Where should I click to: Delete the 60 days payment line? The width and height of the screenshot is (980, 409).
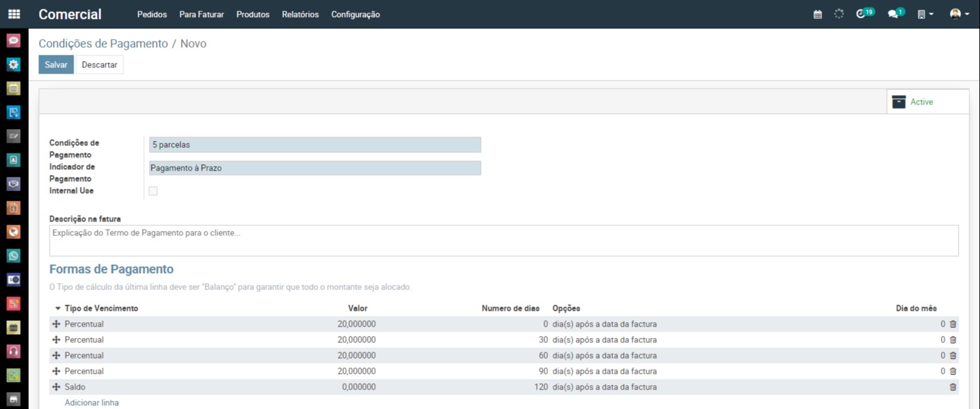click(952, 356)
